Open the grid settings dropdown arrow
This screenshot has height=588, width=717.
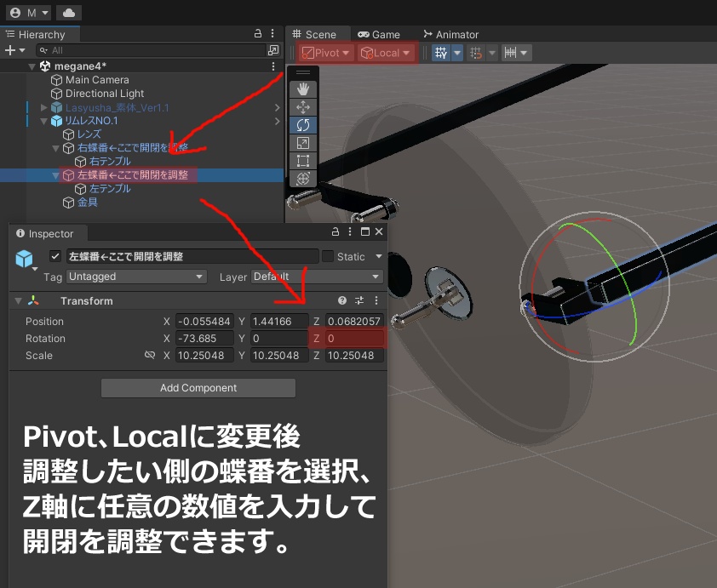(457, 53)
